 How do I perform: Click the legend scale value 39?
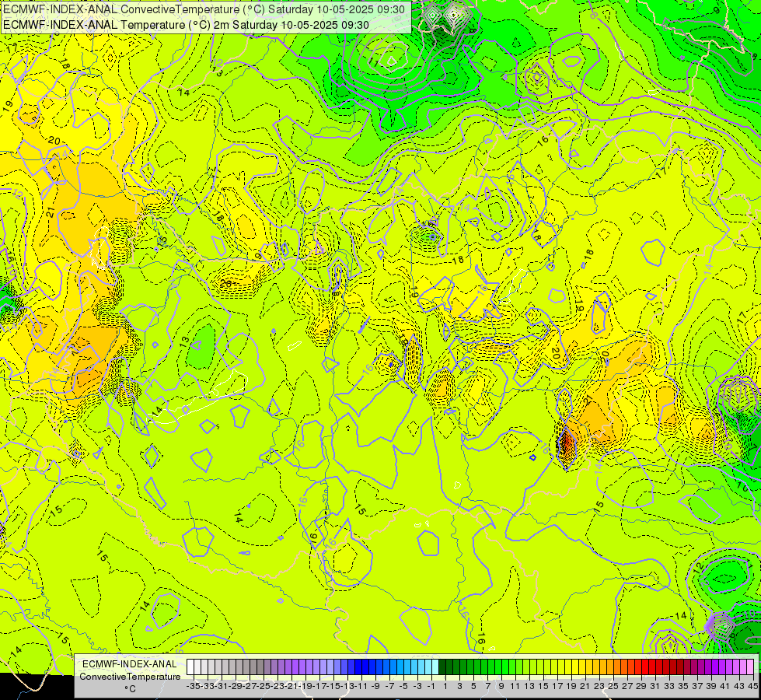pos(711,687)
